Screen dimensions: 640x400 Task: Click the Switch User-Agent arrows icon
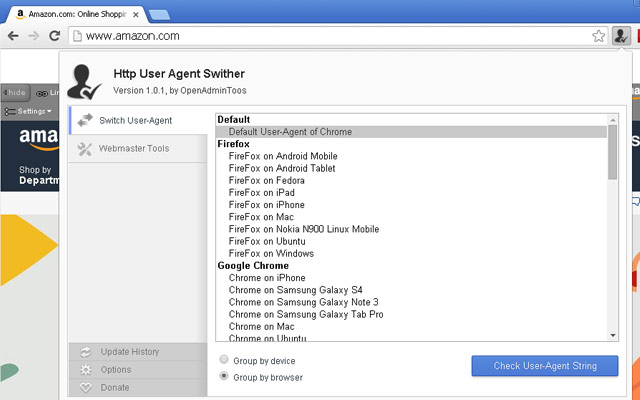tap(84, 120)
